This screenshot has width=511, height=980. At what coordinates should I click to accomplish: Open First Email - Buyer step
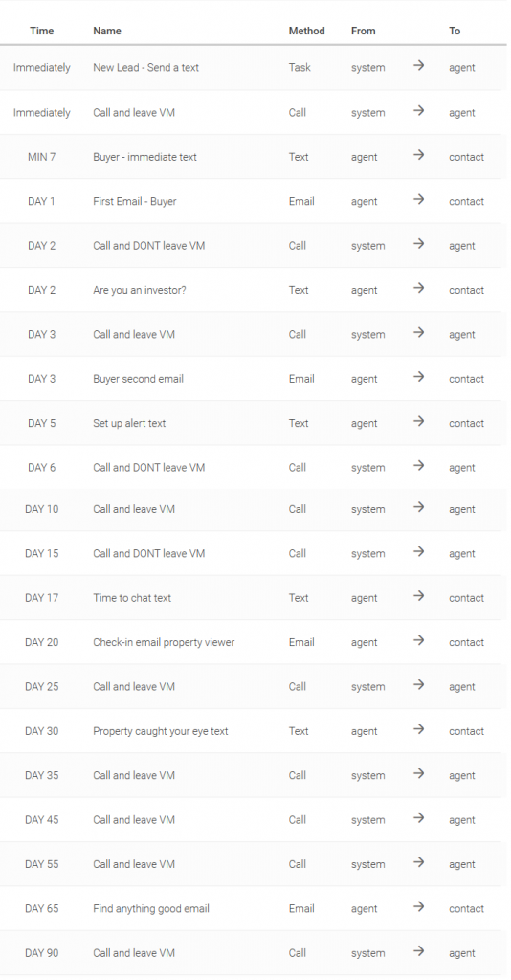[x=135, y=201]
